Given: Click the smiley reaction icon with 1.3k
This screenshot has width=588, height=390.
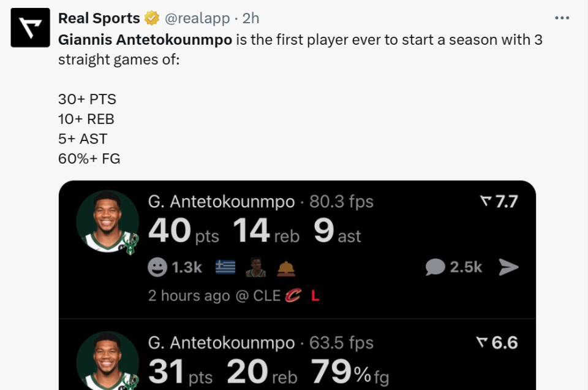Looking at the screenshot, I should coord(158,267).
